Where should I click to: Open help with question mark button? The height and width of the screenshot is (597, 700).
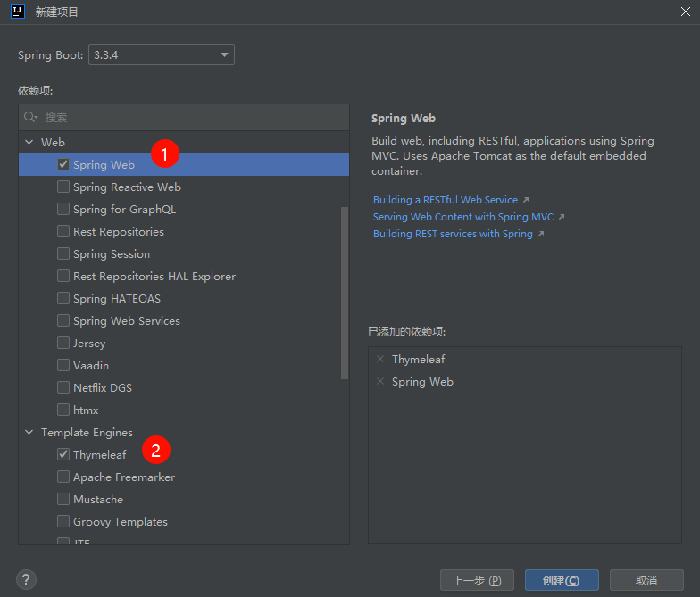pos(27,580)
